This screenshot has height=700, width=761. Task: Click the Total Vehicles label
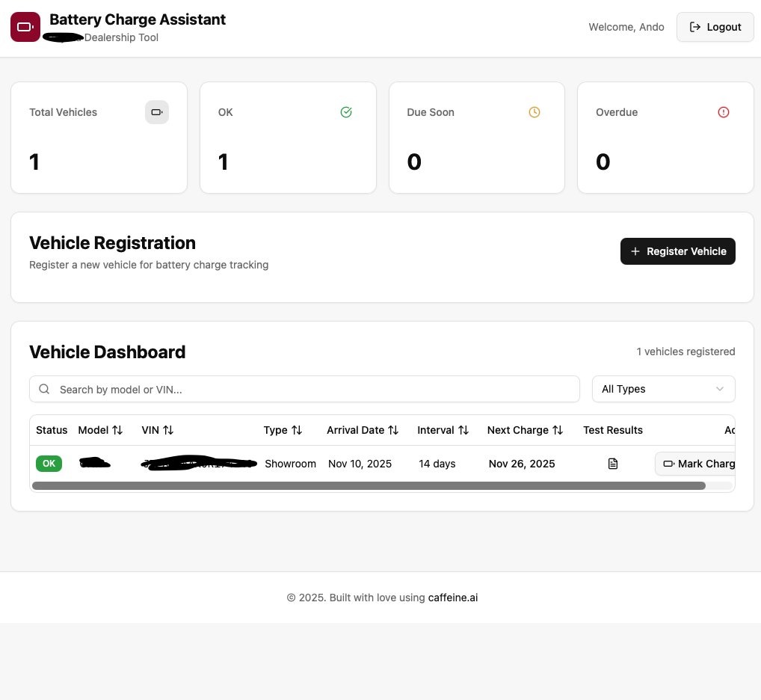coord(63,112)
